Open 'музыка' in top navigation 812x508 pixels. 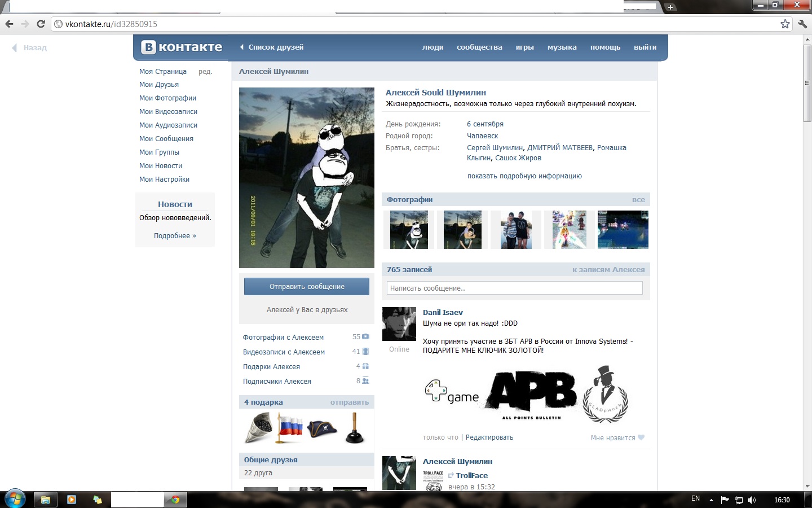[x=562, y=47]
